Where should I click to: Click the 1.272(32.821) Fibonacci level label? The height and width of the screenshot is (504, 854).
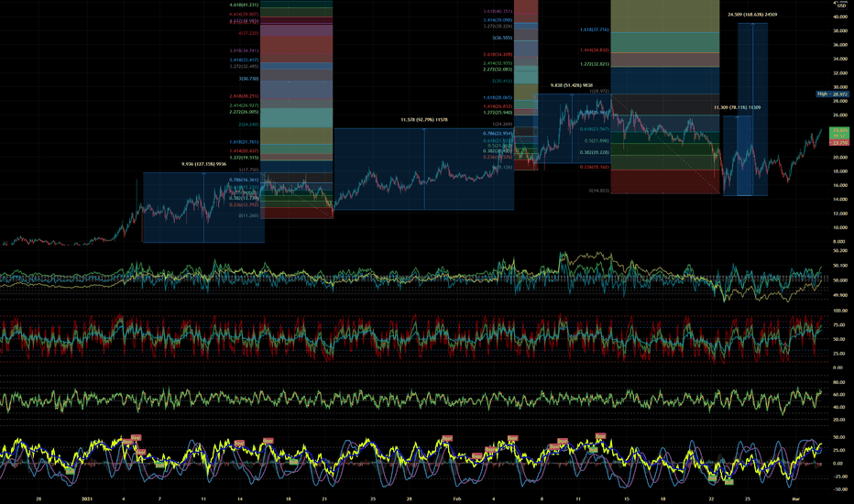click(x=594, y=64)
